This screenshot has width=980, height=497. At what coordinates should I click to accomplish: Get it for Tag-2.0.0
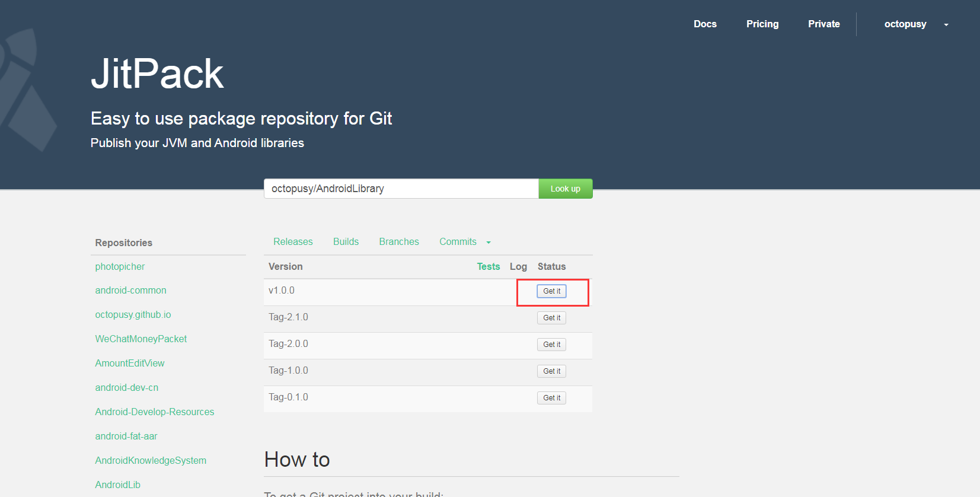pos(552,345)
